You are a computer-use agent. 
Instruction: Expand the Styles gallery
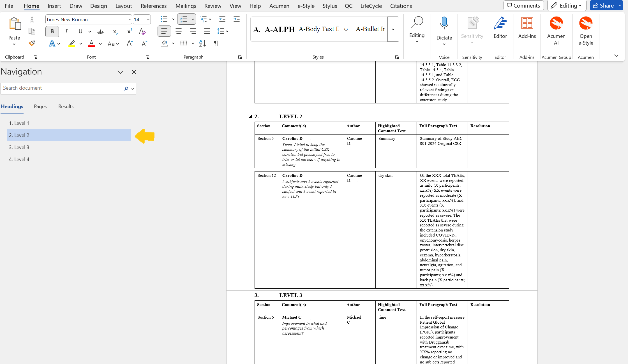pos(393,29)
